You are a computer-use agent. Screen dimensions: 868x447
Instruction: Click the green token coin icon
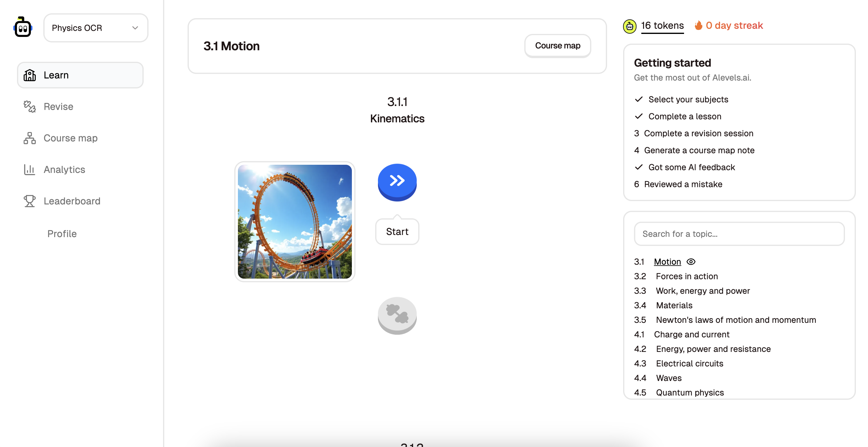click(x=629, y=26)
